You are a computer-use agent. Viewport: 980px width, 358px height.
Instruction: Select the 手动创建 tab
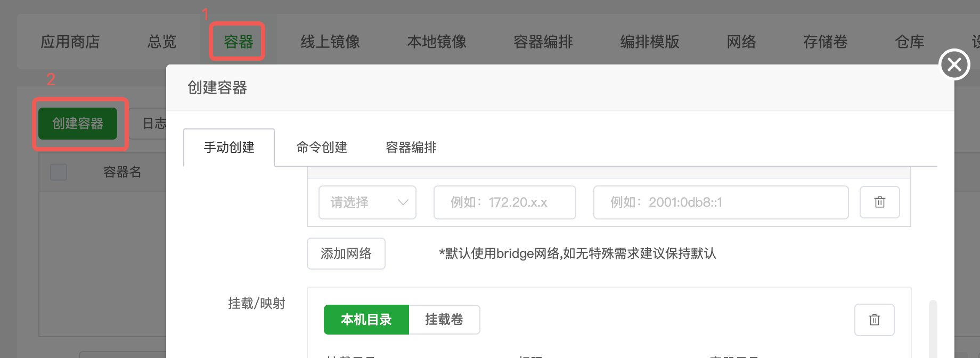229,148
